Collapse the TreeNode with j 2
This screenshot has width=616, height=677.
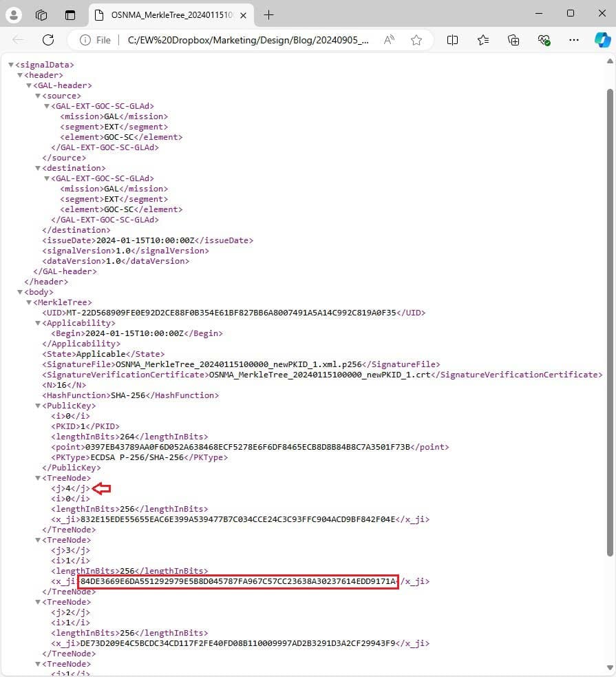pyautogui.click(x=38, y=603)
